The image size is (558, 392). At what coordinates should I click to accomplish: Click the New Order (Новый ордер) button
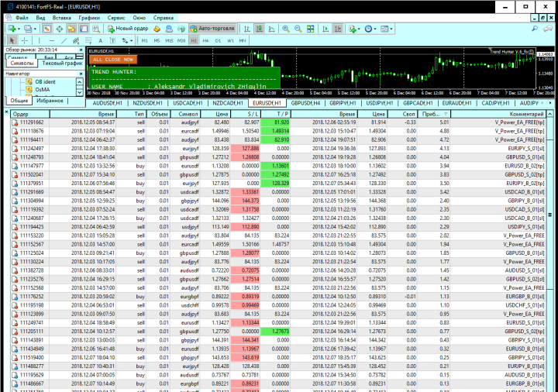pyautogui.click(x=129, y=29)
